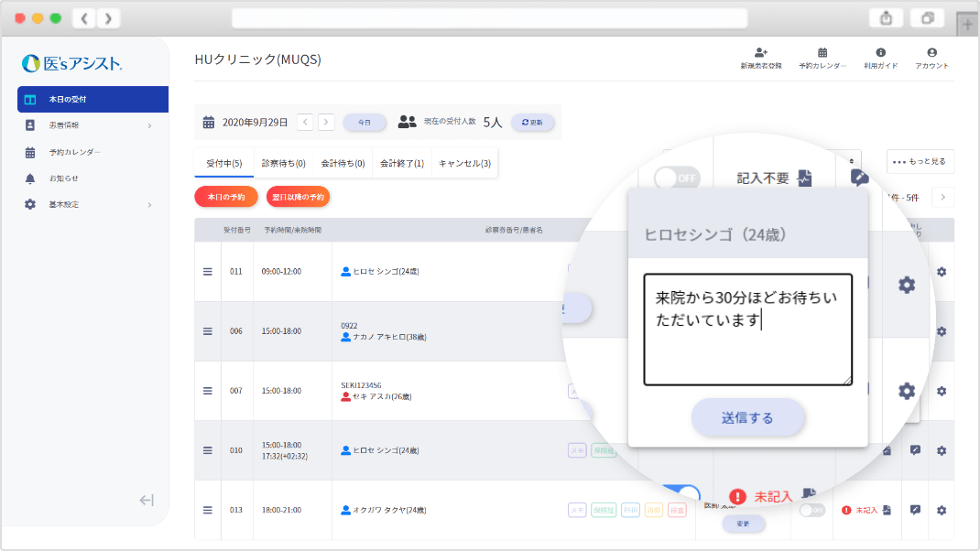Click the message text area
Image resolution: width=980 pixels, height=551 pixels.
[x=747, y=330]
